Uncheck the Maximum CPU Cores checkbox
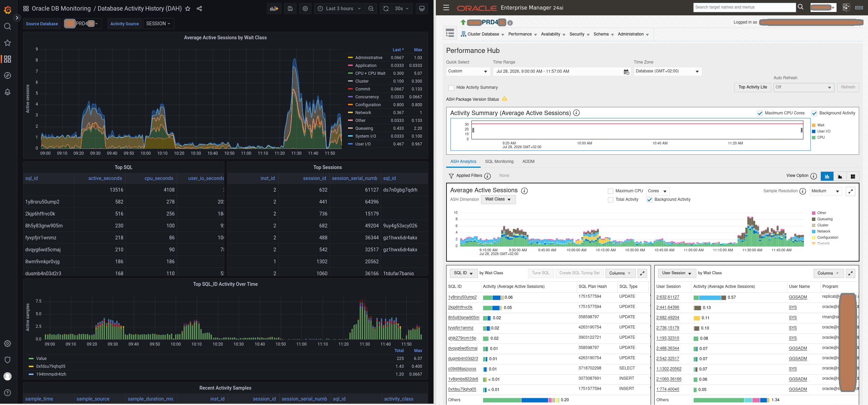 point(760,113)
